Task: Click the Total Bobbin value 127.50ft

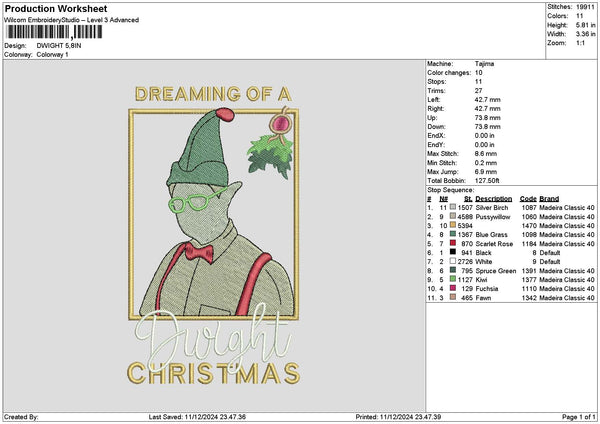Action: (x=487, y=181)
